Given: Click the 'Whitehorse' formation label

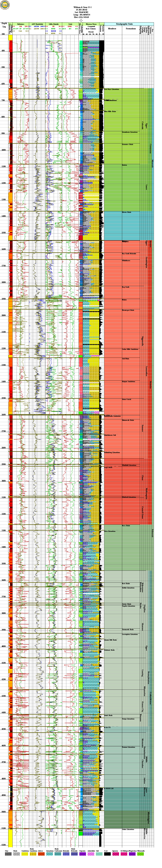Looking at the screenshot, I should (x=126, y=260).
